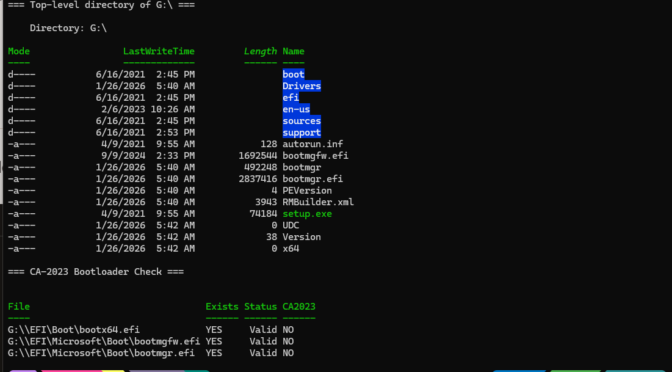The image size is (672, 372).
Task: Select the en-us directory entry
Action: 296,109
